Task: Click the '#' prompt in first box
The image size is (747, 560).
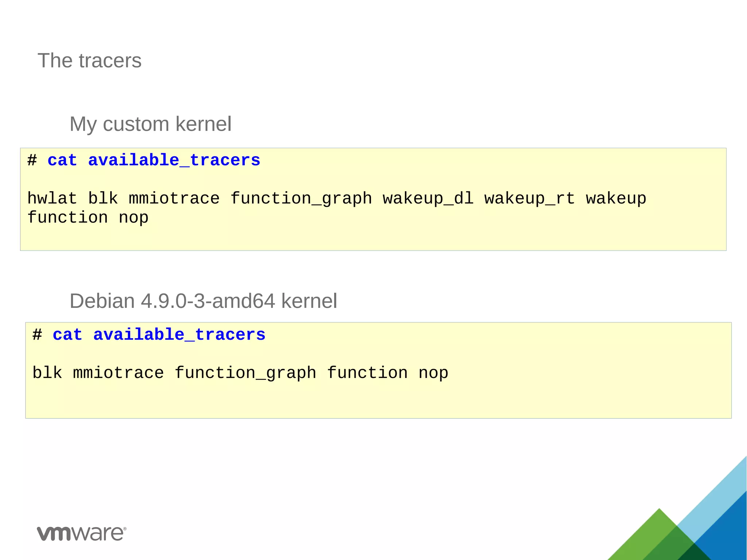Action: tap(32, 161)
